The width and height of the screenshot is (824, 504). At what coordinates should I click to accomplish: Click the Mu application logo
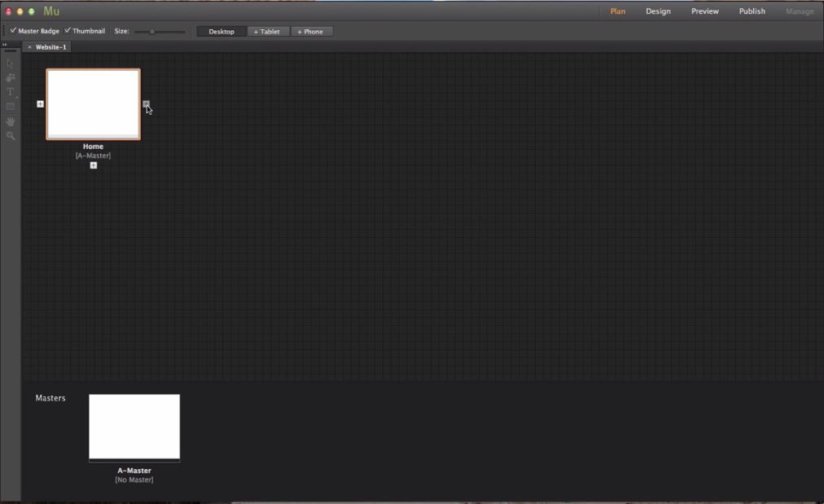[51, 11]
